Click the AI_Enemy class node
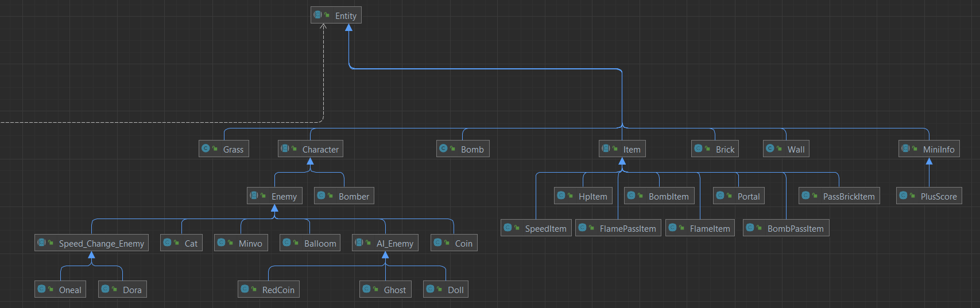Viewport: 980px width, 308px height. pyautogui.click(x=385, y=243)
